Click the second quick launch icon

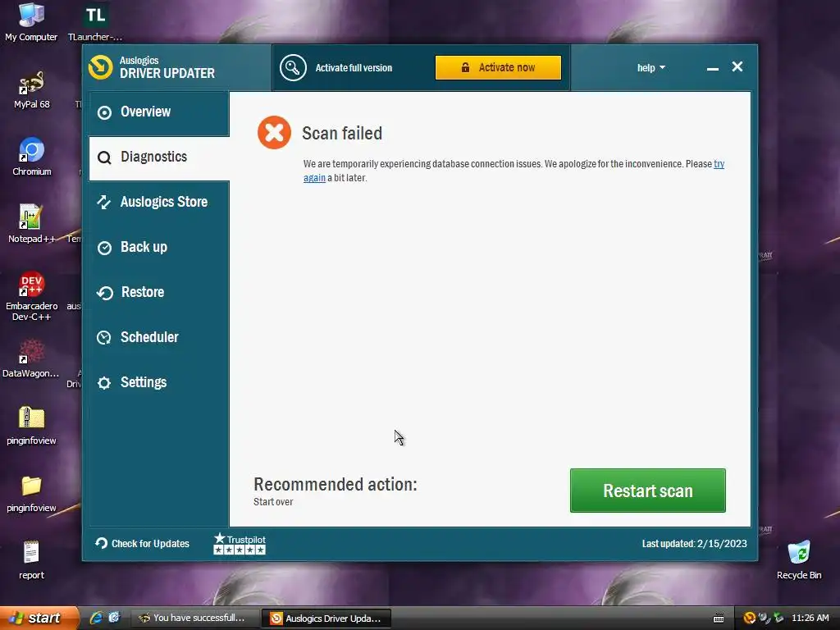pos(114,618)
